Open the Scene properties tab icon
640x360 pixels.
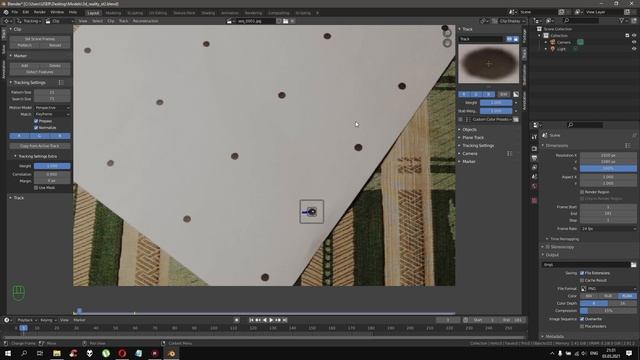534,177
